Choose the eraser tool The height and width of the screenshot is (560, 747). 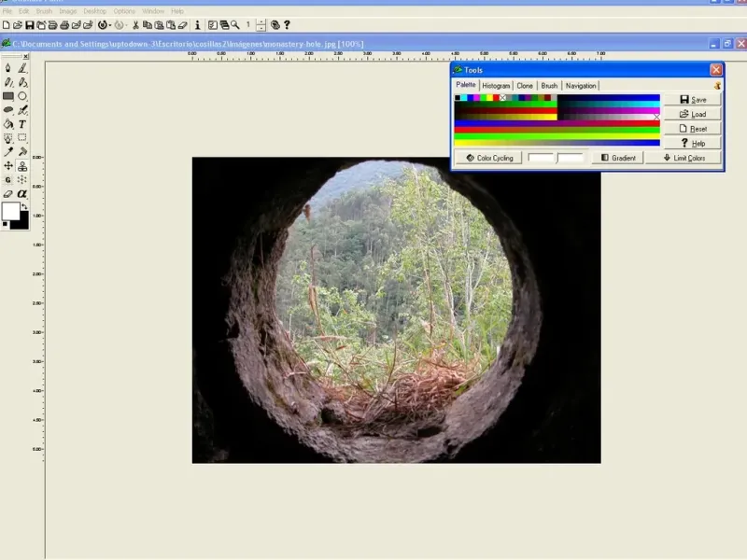point(8,193)
